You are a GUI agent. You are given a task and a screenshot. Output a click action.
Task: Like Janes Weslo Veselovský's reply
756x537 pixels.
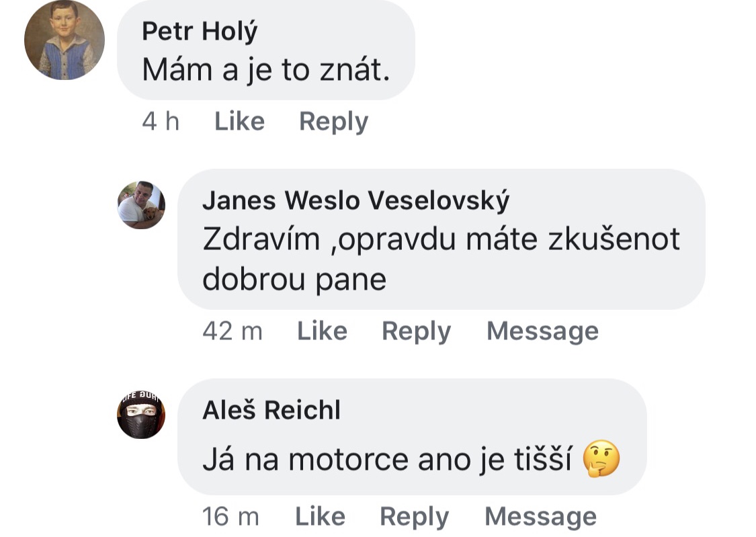[322, 331]
